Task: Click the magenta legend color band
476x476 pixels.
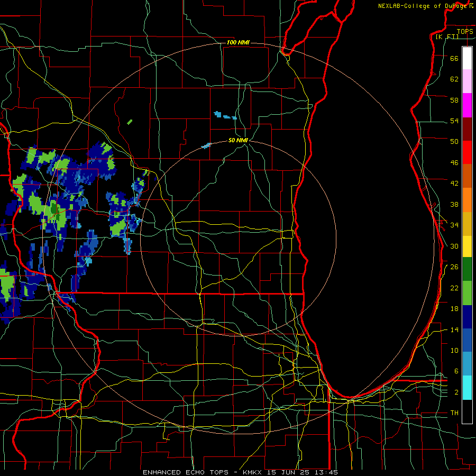Action: pyautogui.click(x=467, y=105)
